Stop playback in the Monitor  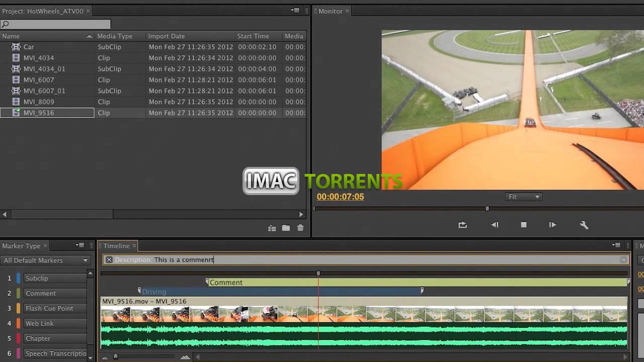(524, 225)
